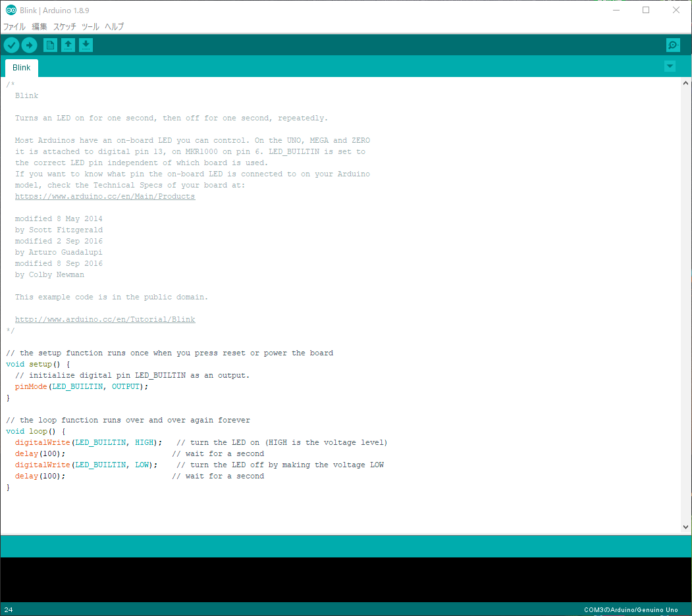Click the 'void setup() {' line
This screenshot has height=616, width=692.
pos(38,365)
